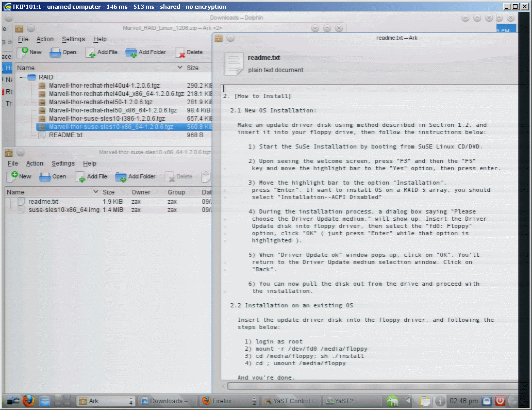Select highlighted Marvell-thor-suse-sles10-x86_64 file
532x410 pixels.
[124, 126]
